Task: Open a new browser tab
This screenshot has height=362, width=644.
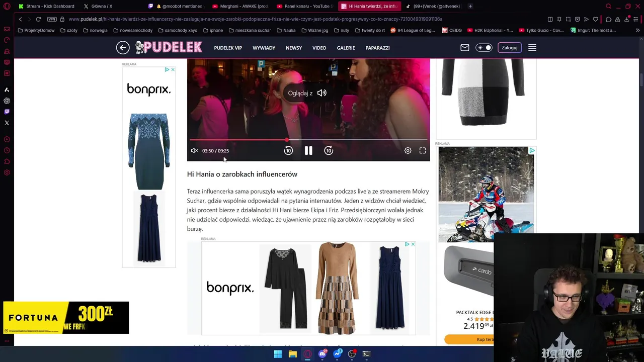Action: coord(470,6)
